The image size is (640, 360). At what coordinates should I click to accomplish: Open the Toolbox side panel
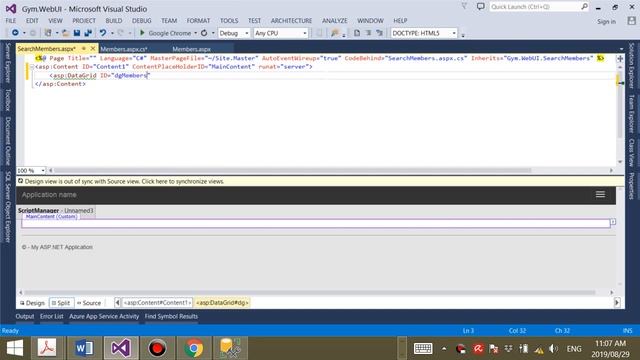[x=7, y=100]
